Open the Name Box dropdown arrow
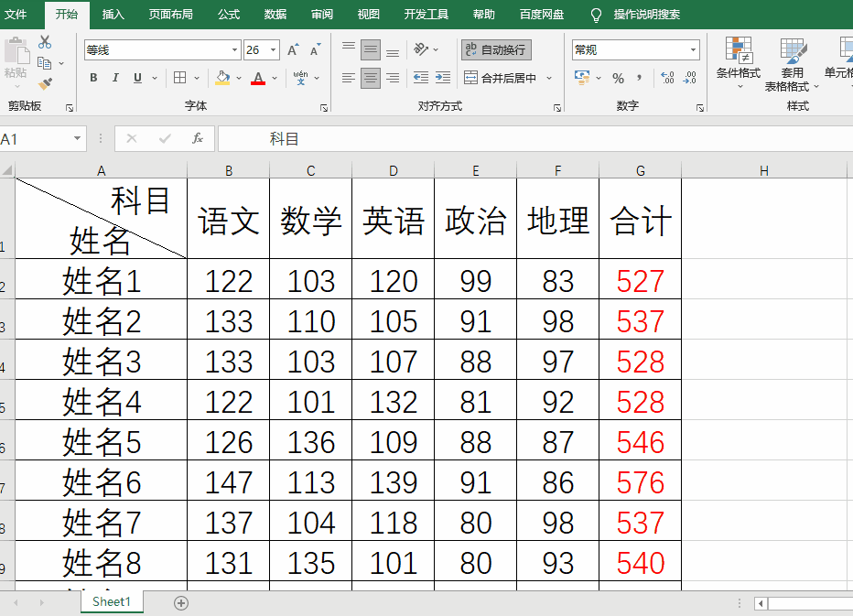The height and width of the screenshot is (616, 853). coord(77,139)
